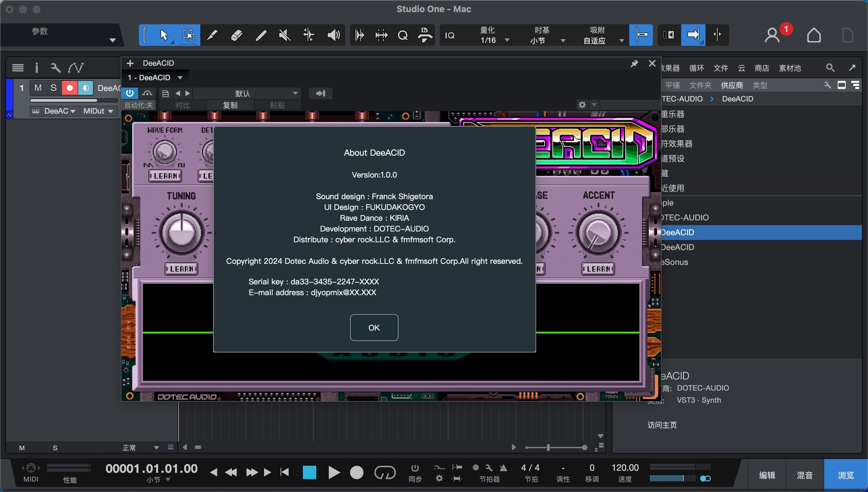Image resolution: width=868 pixels, height=492 pixels.
Task: Open the preset file icon in plugin header
Action: click(x=165, y=94)
